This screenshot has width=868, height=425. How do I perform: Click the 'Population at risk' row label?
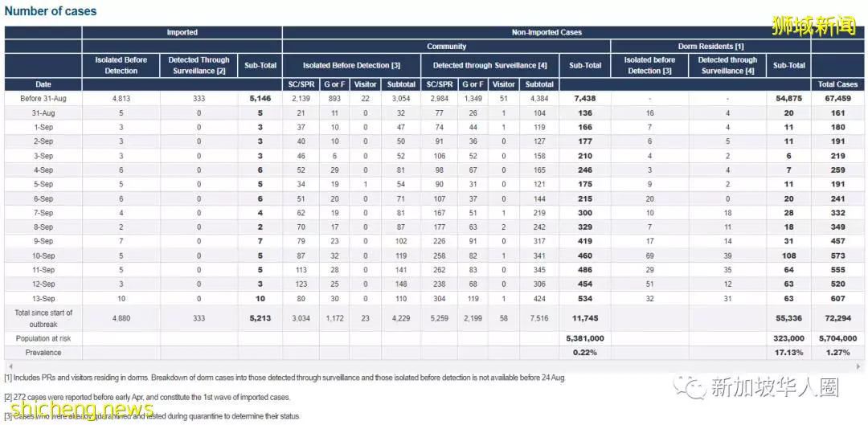point(43,338)
